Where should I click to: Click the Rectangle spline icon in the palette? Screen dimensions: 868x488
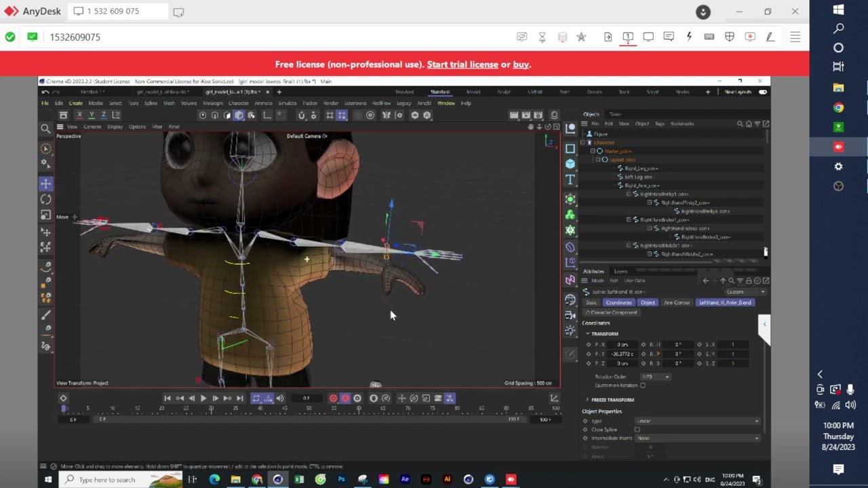coord(570,148)
